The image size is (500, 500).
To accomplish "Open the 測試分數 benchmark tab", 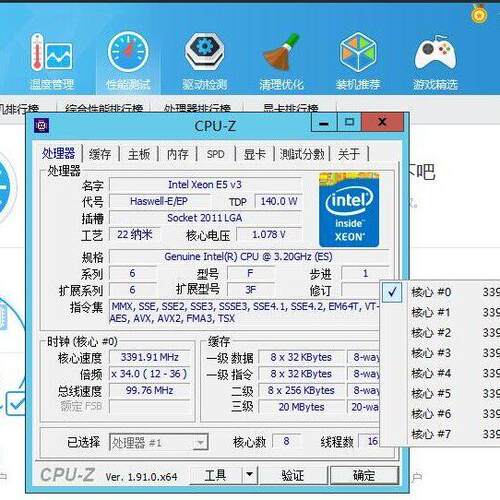I will coord(302,154).
